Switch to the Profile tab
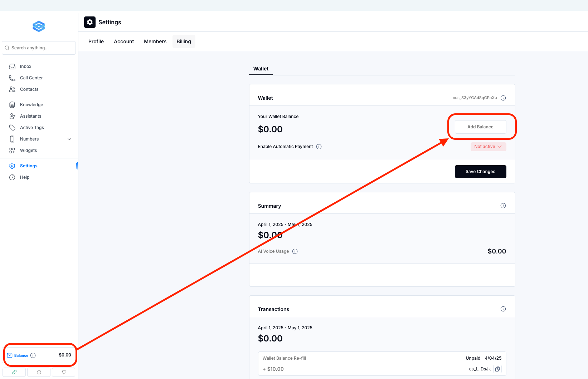The height and width of the screenshot is (379, 588). click(96, 41)
